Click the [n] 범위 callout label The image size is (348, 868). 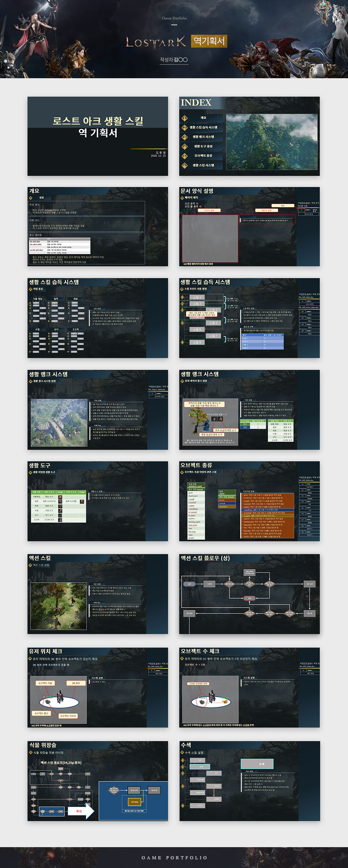click(76, 683)
